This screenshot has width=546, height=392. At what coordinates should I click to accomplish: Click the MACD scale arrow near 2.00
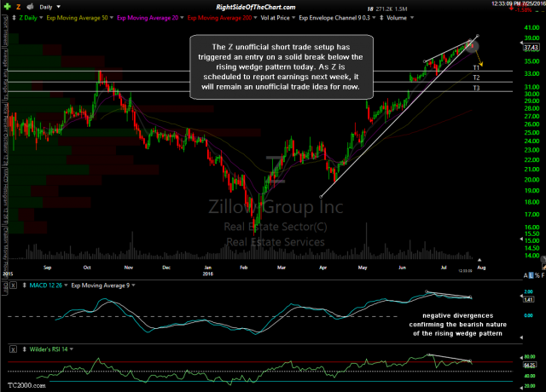[521, 296]
